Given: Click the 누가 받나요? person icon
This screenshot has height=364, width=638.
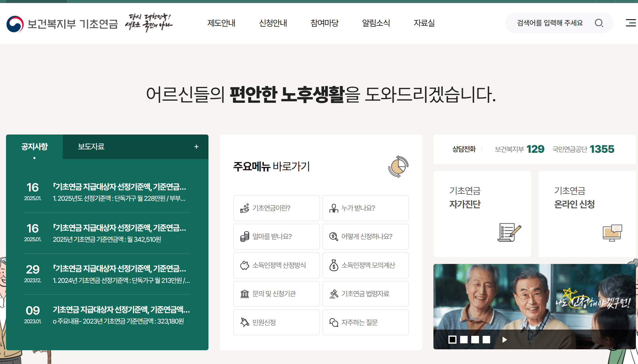Looking at the screenshot, I should click(x=334, y=208).
